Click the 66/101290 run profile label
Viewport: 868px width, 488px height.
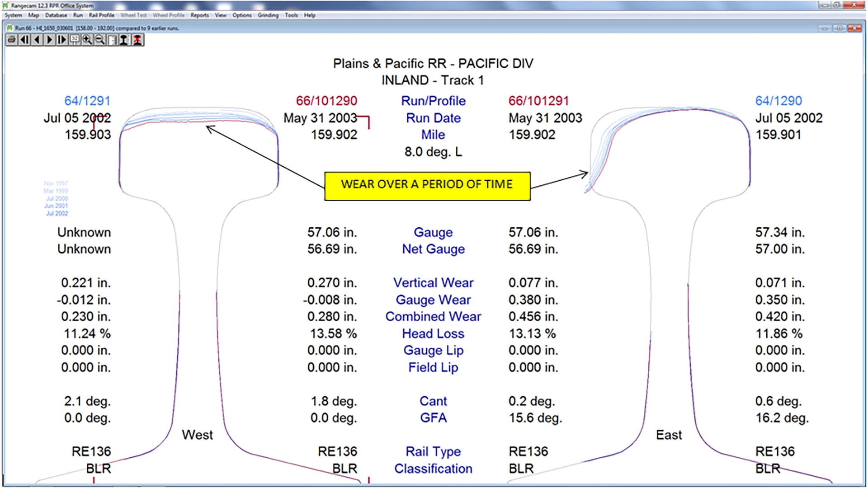(326, 101)
